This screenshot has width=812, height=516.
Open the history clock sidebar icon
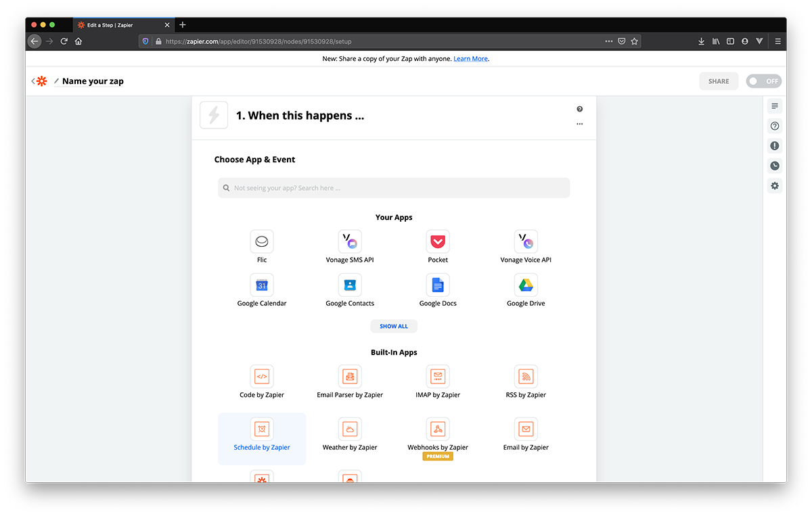pyautogui.click(x=775, y=166)
